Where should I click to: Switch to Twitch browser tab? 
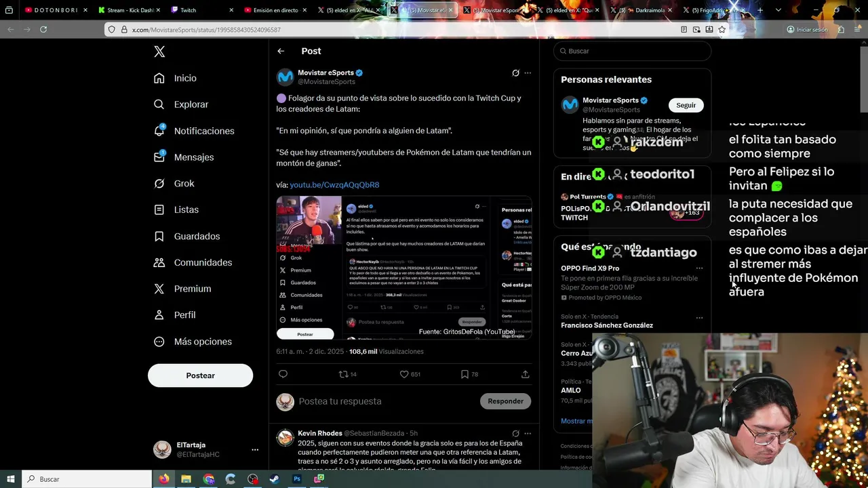(201, 10)
